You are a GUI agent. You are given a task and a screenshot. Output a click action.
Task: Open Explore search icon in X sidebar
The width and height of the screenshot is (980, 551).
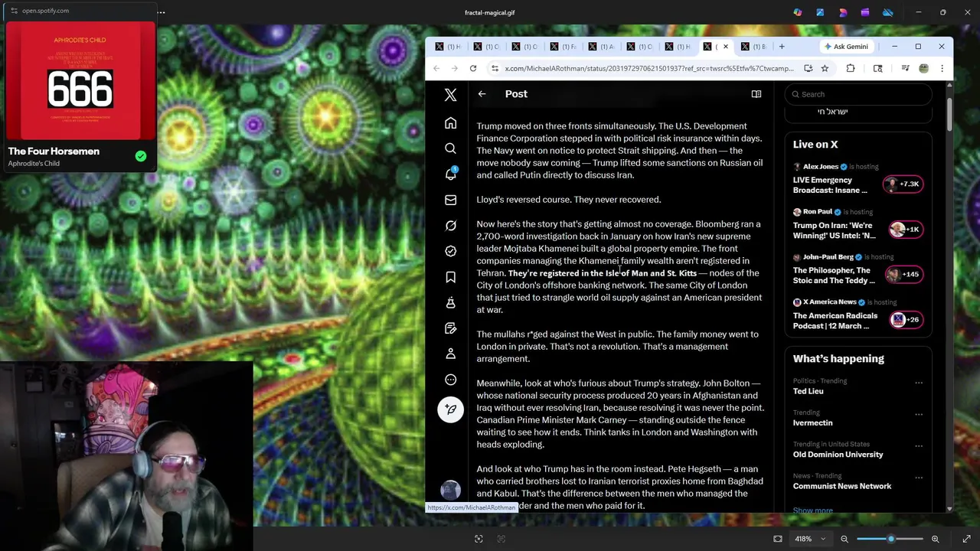click(x=450, y=148)
